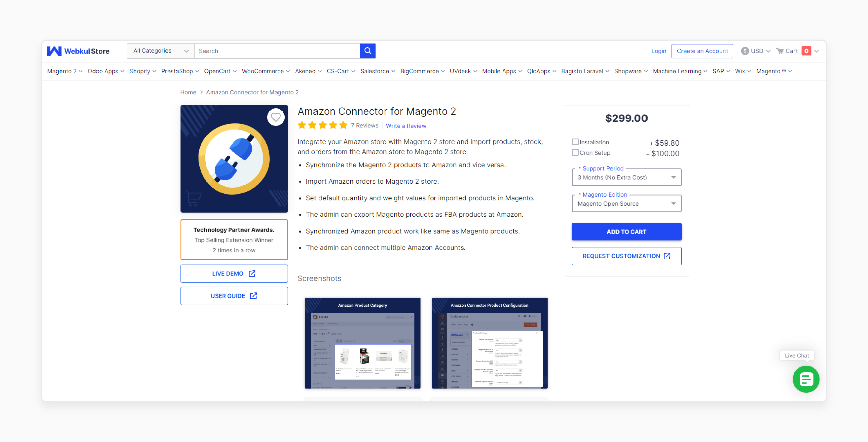Click the Amazon Connector product plug image

(234, 159)
